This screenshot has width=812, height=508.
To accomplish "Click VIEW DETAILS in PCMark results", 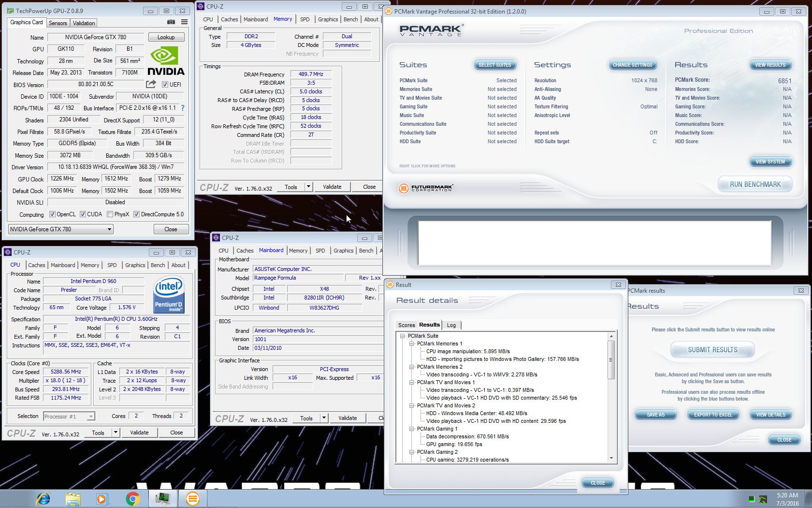I will click(x=770, y=415).
